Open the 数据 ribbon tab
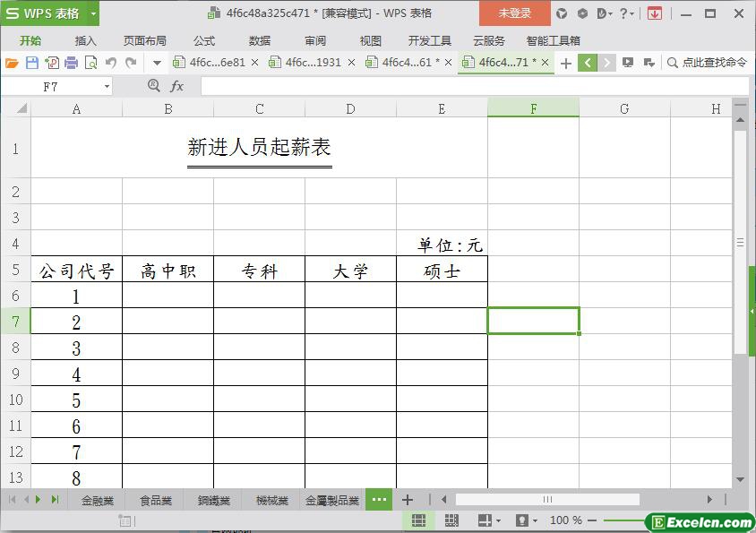Viewport: 756px width, 533px height. 260,41
